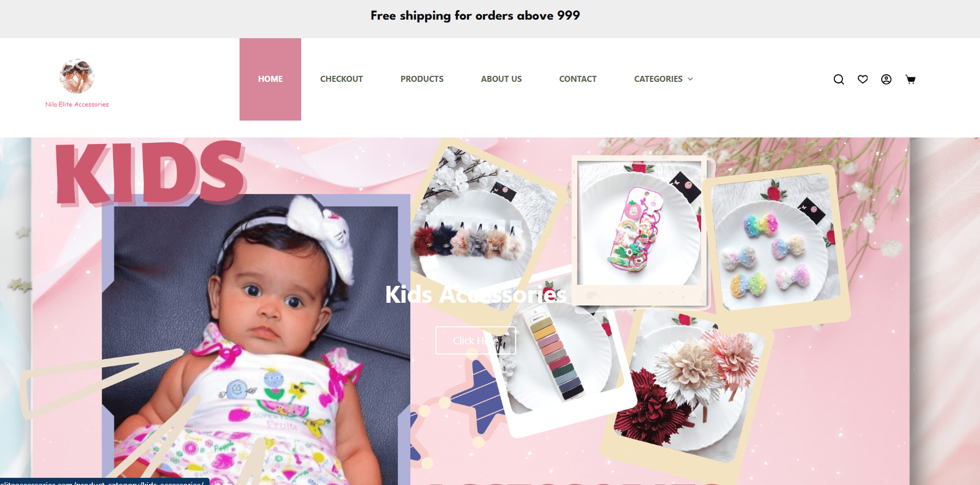
Task: Navigate to the Products page
Action: click(422, 79)
